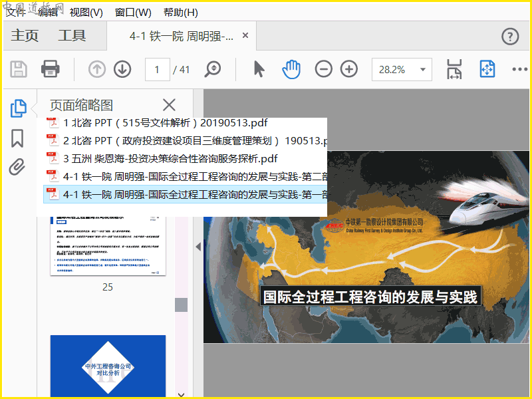
Task: Collapse the side panel with triangle arrow
Action: tap(198, 247)
